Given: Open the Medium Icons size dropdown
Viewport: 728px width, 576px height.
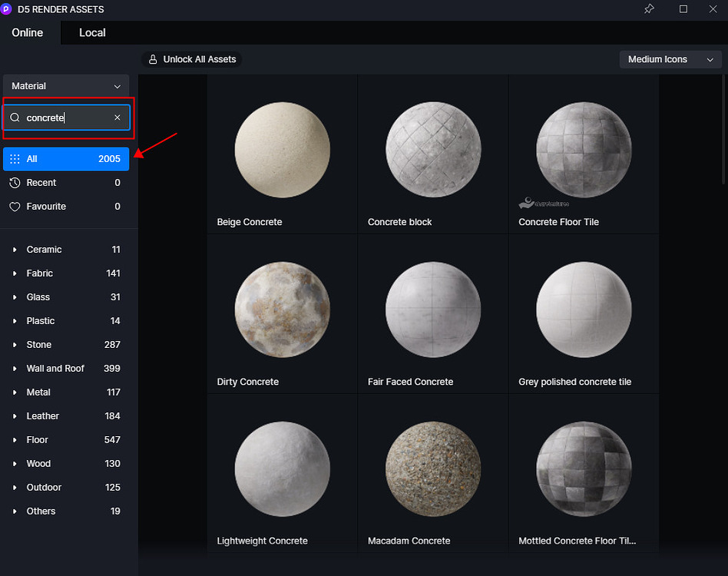Looking at the screenshot, I should [x=670, y=59].
